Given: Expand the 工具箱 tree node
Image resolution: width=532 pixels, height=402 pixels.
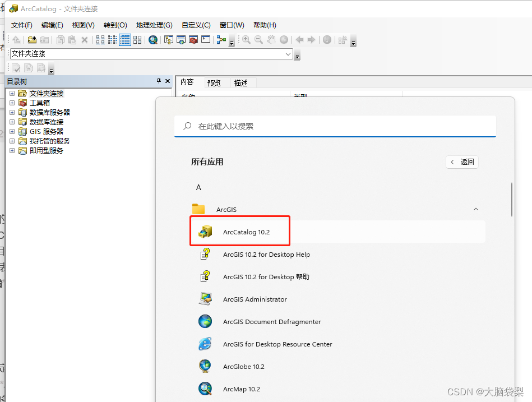Looking at the screenshot, I should pos(12,103).
